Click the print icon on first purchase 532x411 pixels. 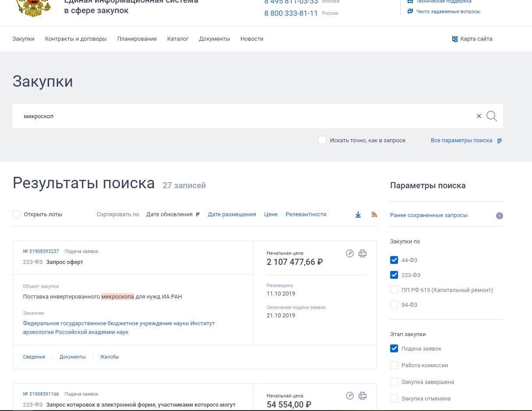click(x=363, y=253)
